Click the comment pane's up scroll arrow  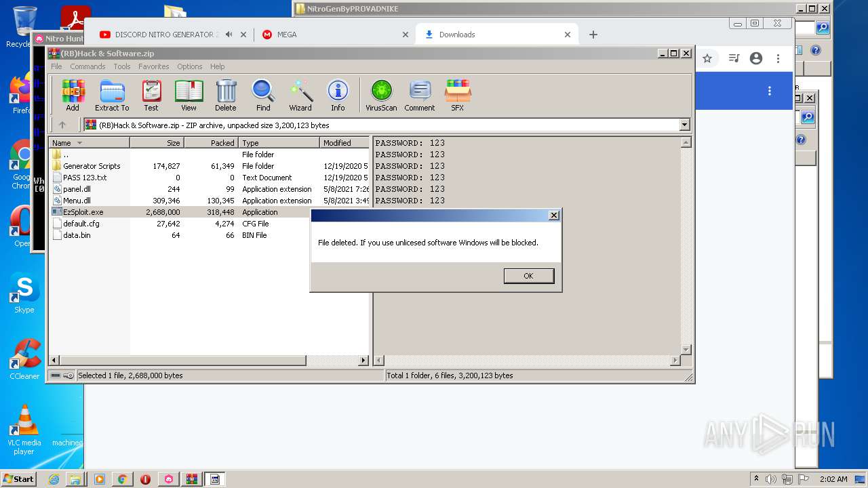point(686,142)
